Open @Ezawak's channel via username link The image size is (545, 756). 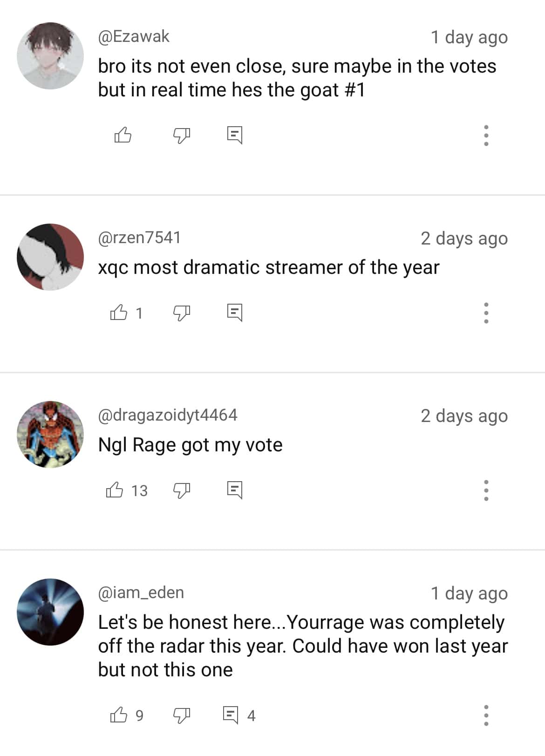coord(134,37)
